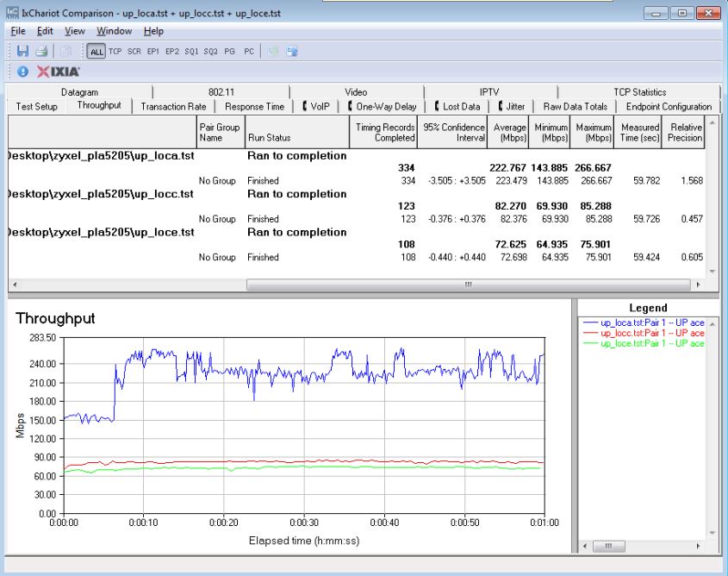Viewport: 728px width, 576px height.
Task: Click the Save floppy disk icon
Action: 22,51
